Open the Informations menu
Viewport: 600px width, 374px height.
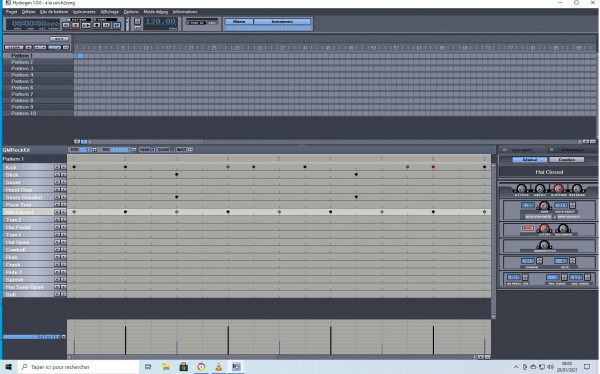pyautogui.click(x=184, y=12)
